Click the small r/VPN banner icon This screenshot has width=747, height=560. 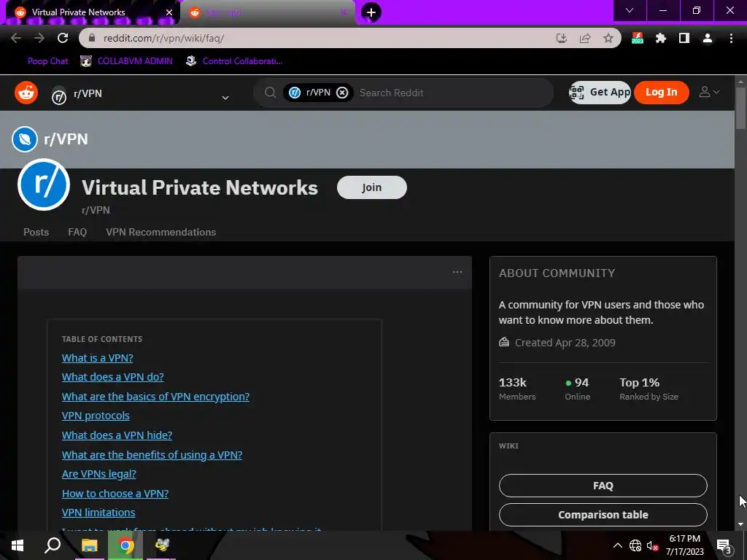point(25,139)
